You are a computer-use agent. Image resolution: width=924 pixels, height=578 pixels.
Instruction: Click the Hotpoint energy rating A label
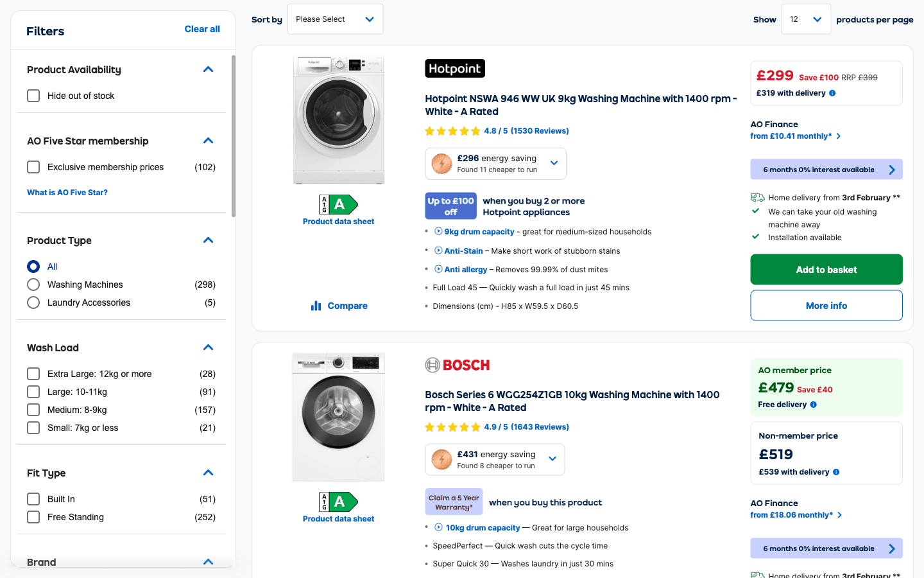[338, 204]
